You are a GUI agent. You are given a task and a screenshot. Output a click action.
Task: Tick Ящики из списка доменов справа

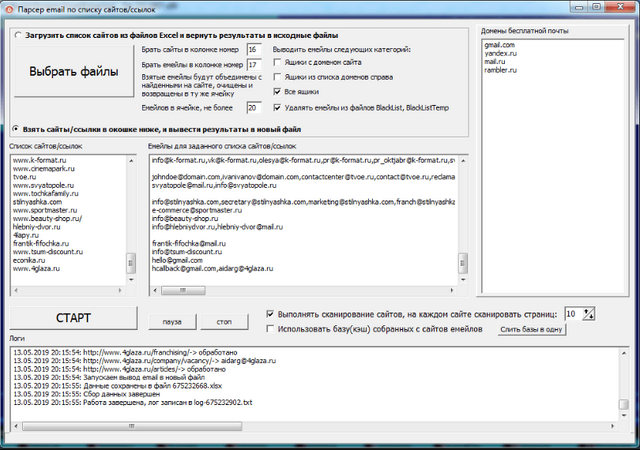pos(279,76)
